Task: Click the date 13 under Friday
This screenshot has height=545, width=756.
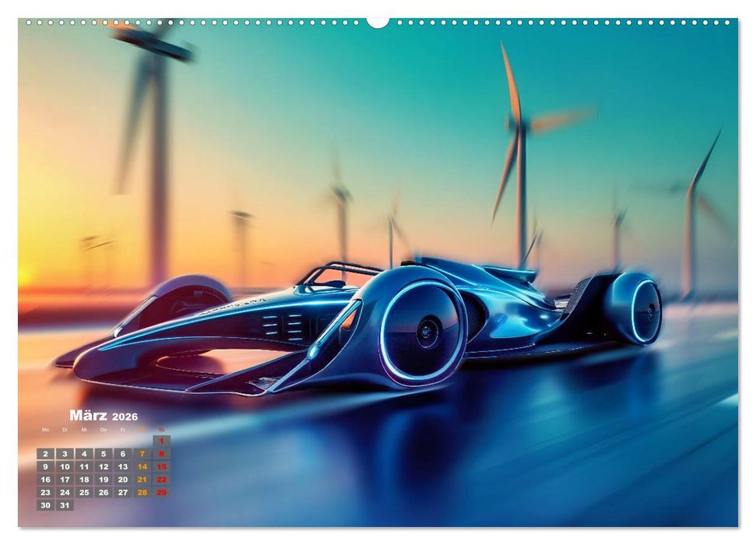Action: 123,466
